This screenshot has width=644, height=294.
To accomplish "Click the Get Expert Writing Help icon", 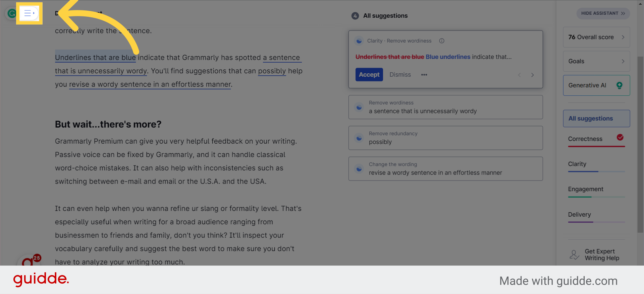I will [x=574, y=255].
